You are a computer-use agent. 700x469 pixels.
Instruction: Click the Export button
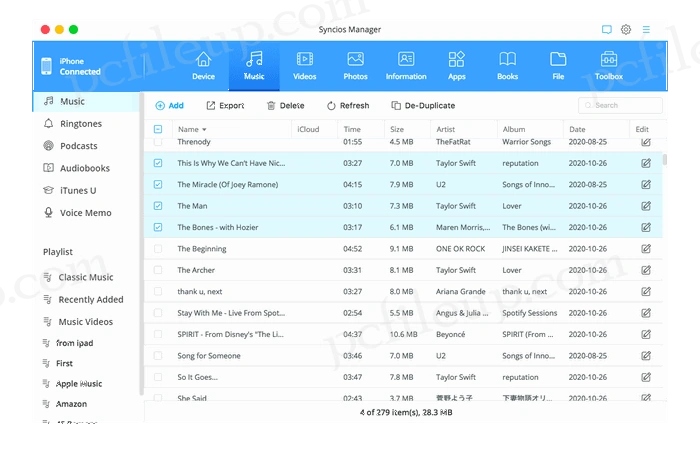tap(225, 105)
